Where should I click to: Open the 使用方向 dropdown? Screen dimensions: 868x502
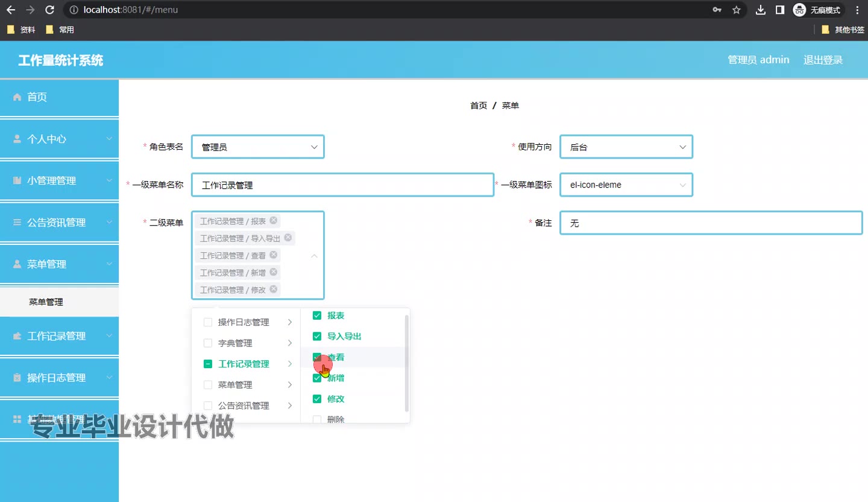[626, 147]
